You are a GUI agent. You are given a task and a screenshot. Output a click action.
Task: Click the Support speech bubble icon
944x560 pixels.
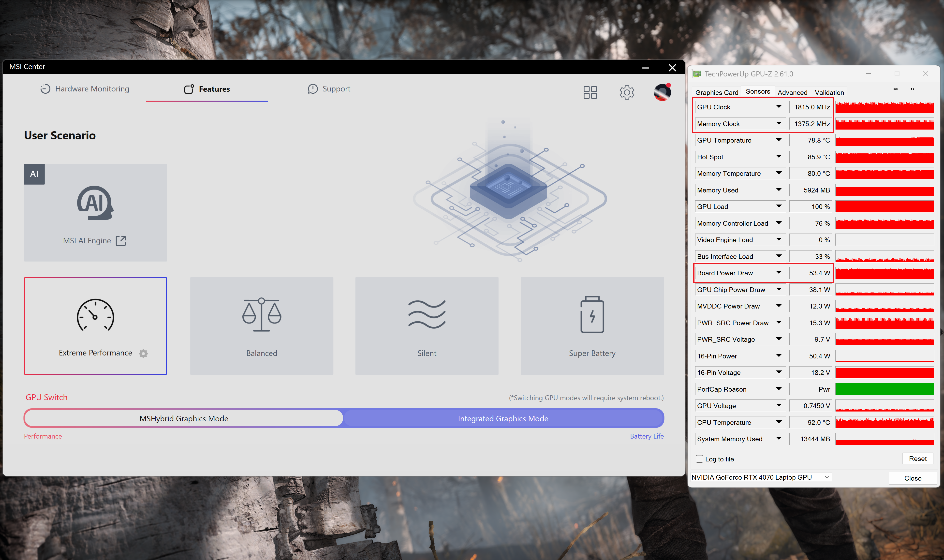[312, 89]
